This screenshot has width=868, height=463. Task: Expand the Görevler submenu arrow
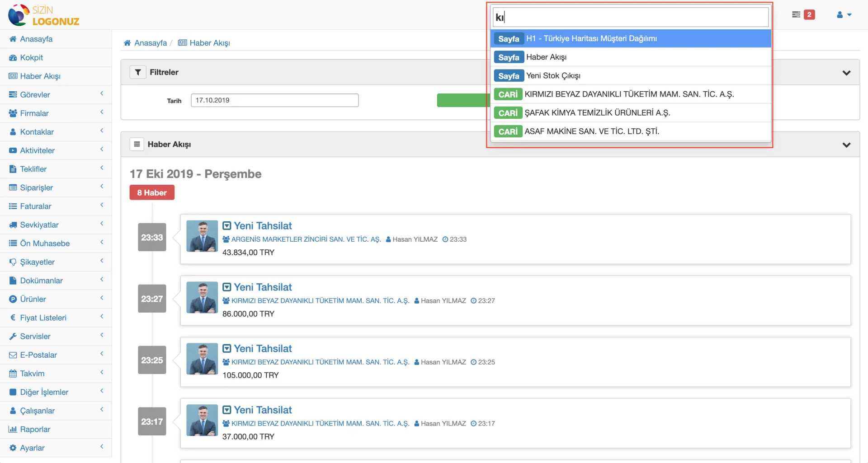(102, 94)
